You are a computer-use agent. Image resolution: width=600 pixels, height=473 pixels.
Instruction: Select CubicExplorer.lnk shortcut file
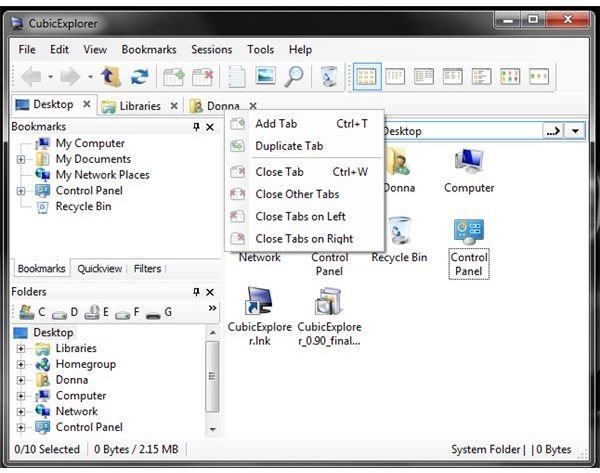click(x=259, y=317)
